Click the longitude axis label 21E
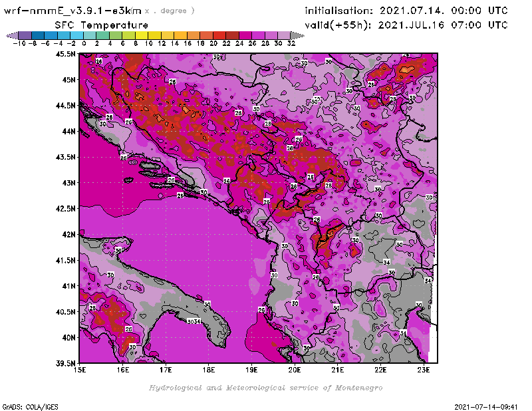Viewport: 532px width, 411px height. [338, 370]
